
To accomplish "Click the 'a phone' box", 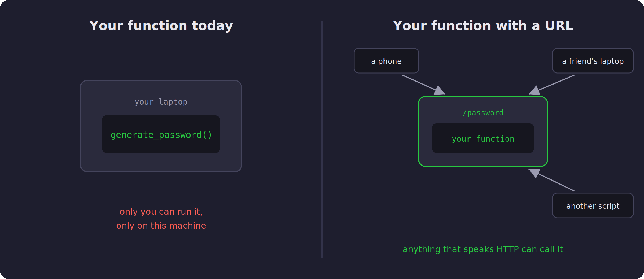I will (x=386, y=61).
